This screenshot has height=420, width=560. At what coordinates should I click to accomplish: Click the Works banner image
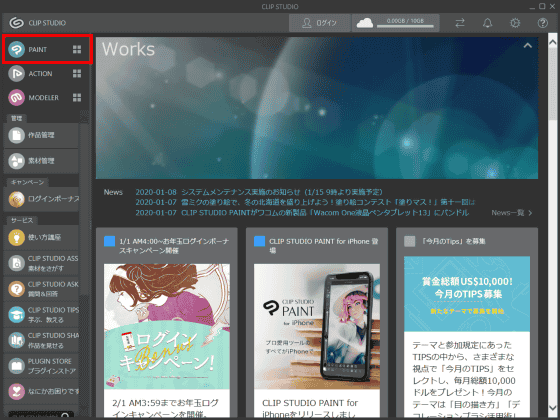317,108
